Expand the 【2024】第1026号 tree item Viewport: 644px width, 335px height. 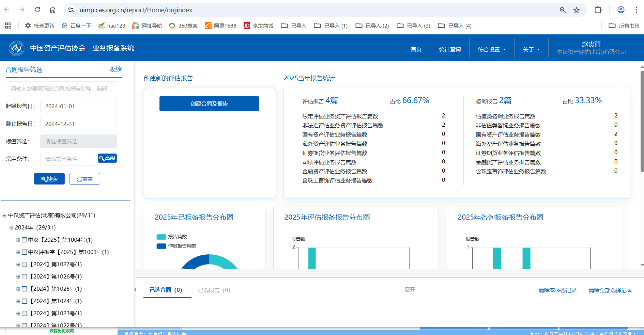(x=18, y=277)
